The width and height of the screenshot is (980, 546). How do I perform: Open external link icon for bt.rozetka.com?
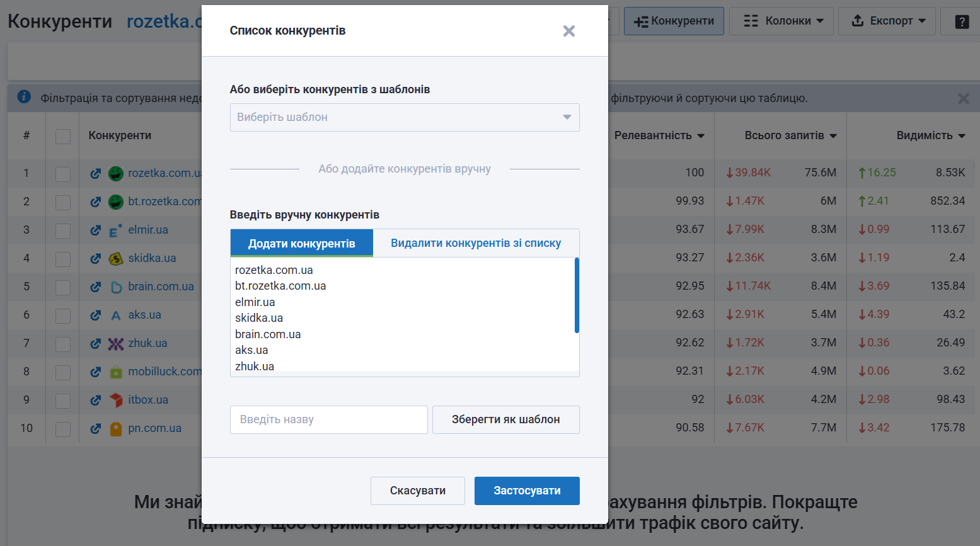click(x=95, y=202)
